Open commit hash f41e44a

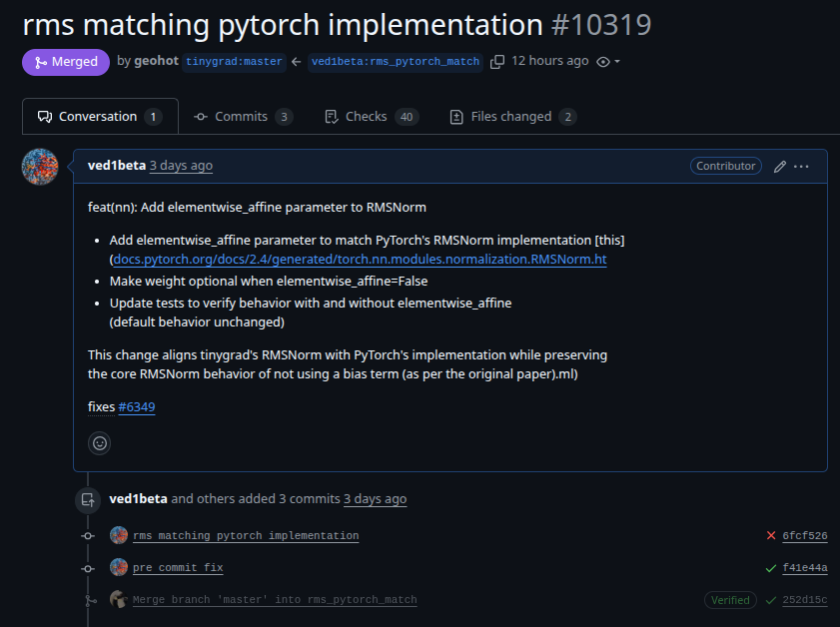805,567
